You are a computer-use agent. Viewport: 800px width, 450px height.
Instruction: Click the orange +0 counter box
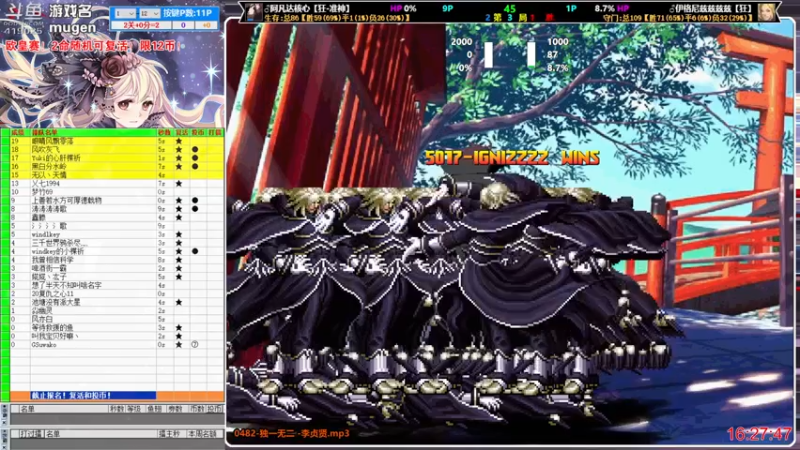207,25
